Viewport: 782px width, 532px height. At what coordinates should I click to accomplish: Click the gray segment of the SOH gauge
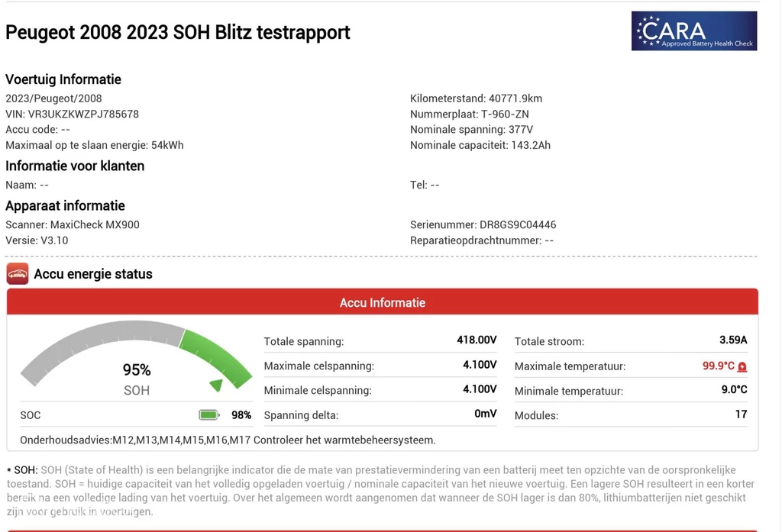[92, 337]
